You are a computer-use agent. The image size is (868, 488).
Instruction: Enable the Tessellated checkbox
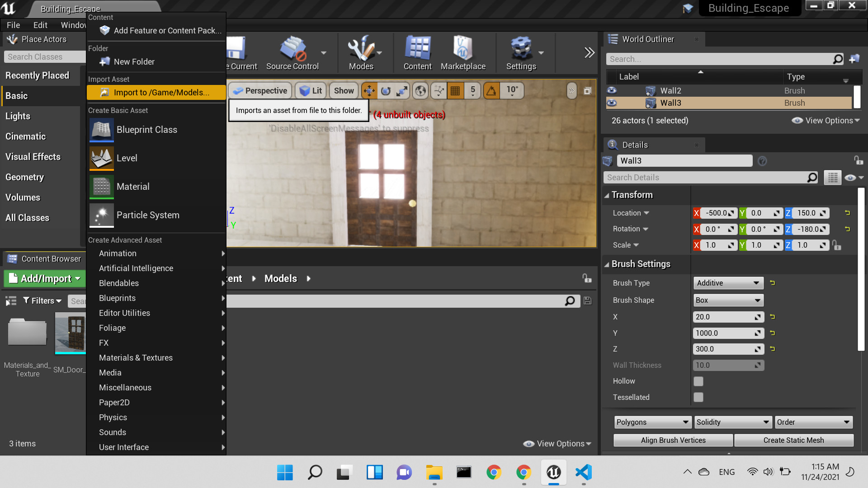point(698,397)
